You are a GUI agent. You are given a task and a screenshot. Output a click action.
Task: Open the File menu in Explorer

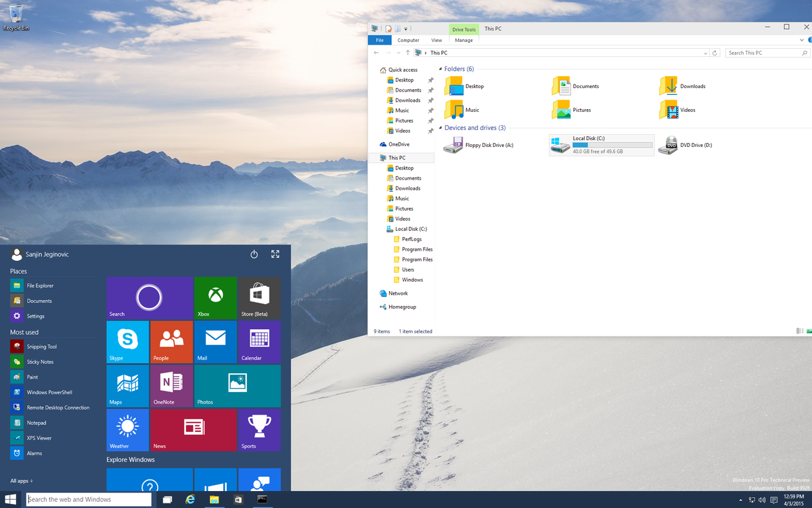(380, 40)
